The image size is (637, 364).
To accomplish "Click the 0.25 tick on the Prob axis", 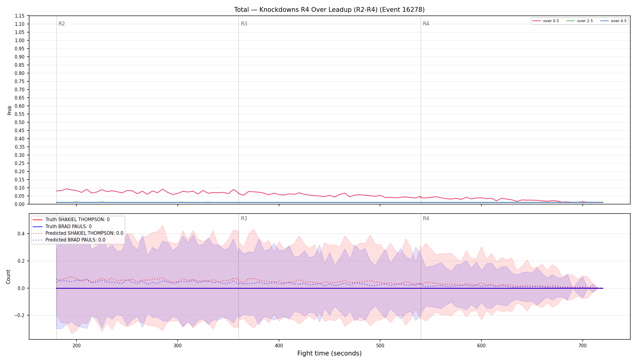I will (x=20, y=163).
